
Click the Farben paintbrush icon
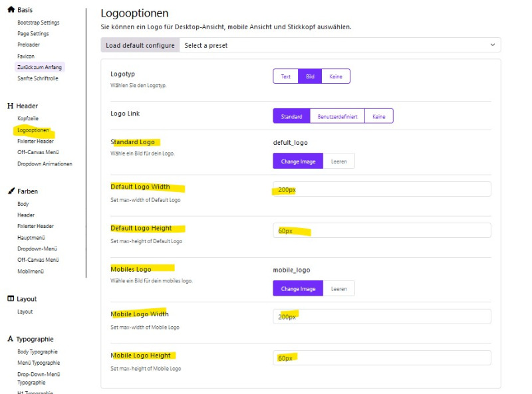tap(11, 191)
